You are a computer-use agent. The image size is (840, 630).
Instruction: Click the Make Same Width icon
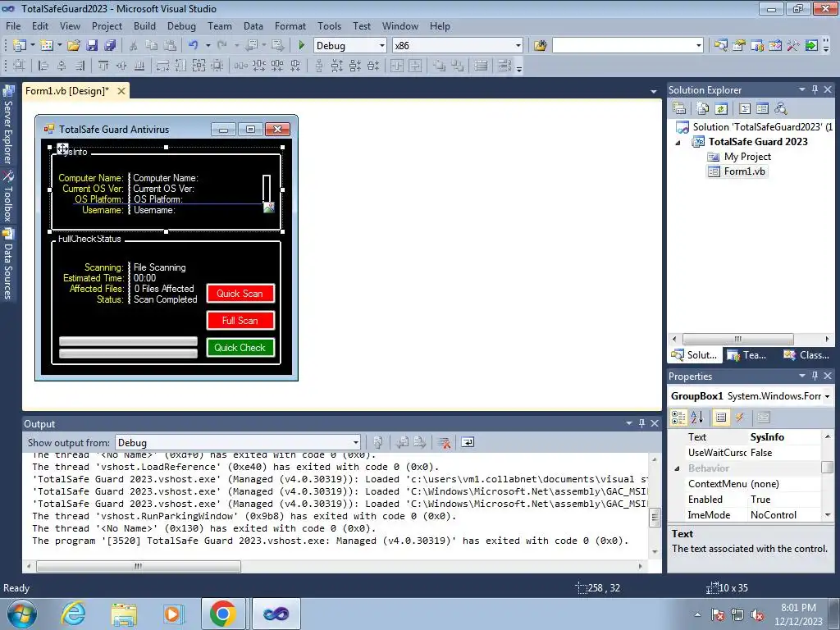click(163, 66)
